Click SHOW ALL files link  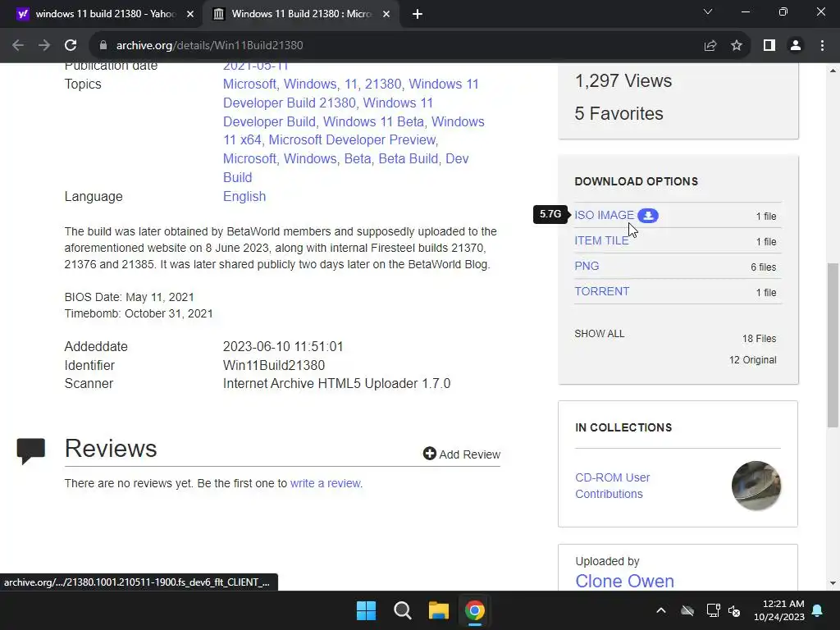(x=599, y=334)
